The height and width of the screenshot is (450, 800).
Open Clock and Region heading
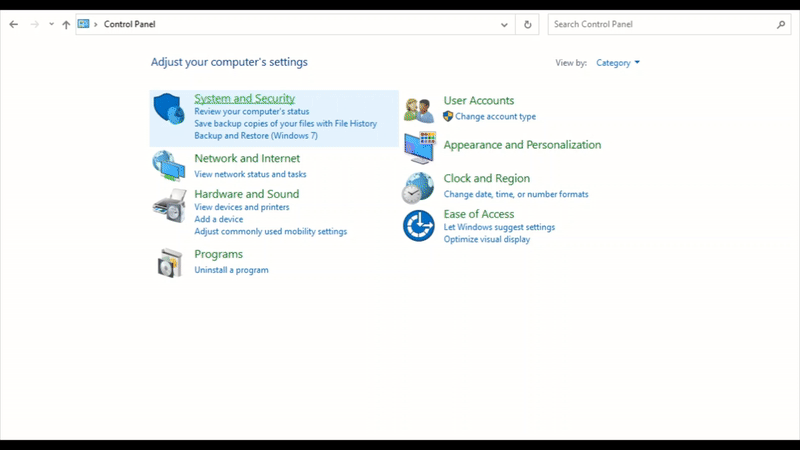tap(486, 178)
